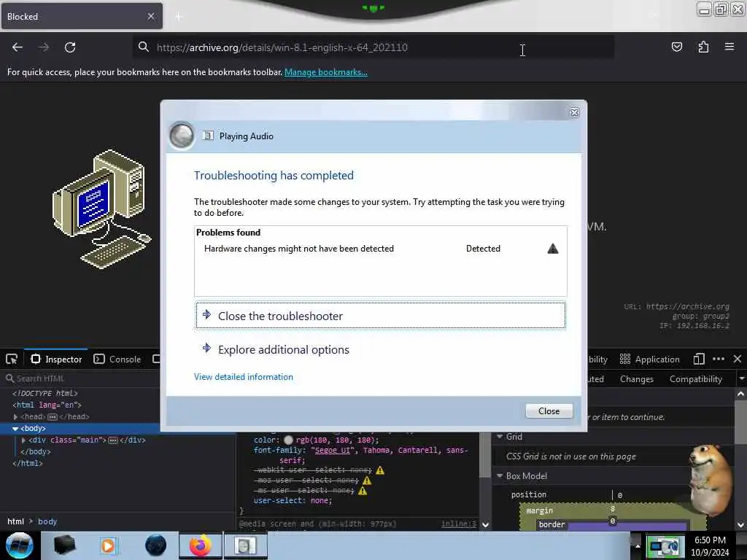
Task: Expand the div class main node
Action: pos(23,440)
